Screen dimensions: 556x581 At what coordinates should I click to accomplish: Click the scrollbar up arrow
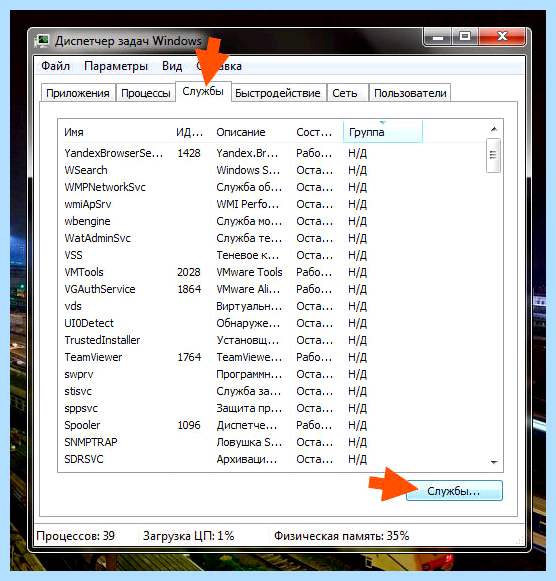pyautogui.click(x=494, y=129)
